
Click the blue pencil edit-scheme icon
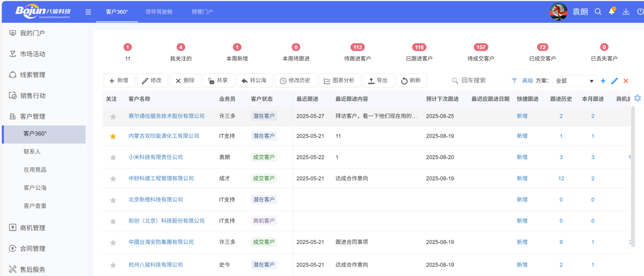(614, 81)
